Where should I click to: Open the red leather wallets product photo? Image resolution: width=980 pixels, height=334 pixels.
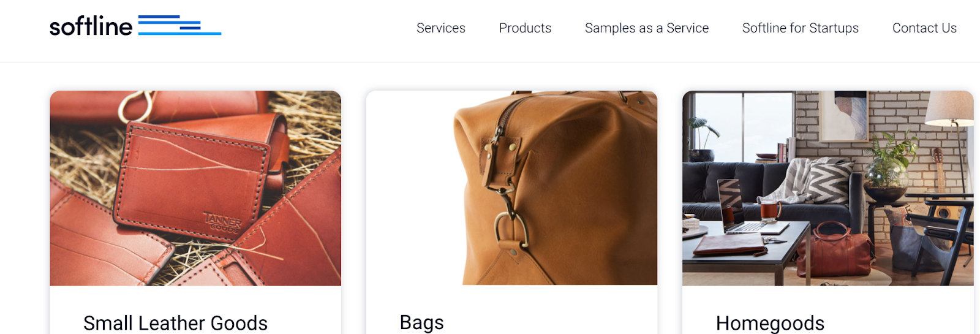[x=195, y=188]
